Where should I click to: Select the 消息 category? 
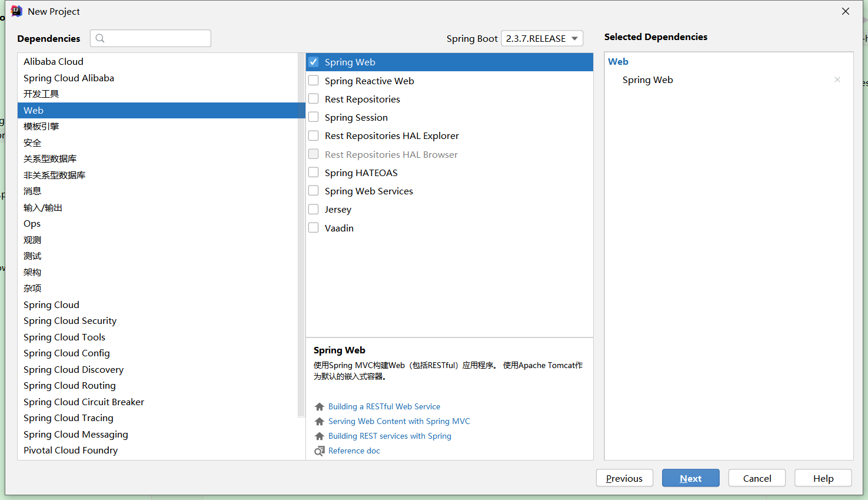[x=158, y=191]
